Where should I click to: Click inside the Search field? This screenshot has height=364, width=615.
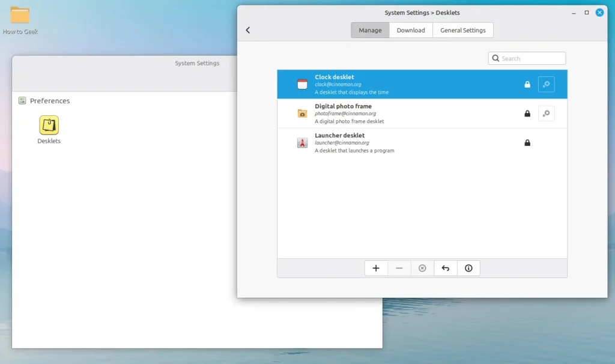click(x=527, y=58)
